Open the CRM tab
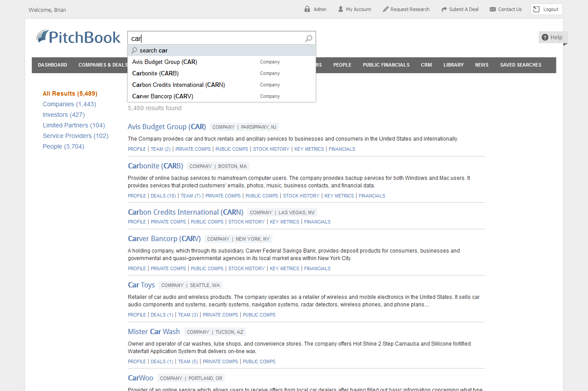This screenshot has height=391, width=588. tap(426, 65)
